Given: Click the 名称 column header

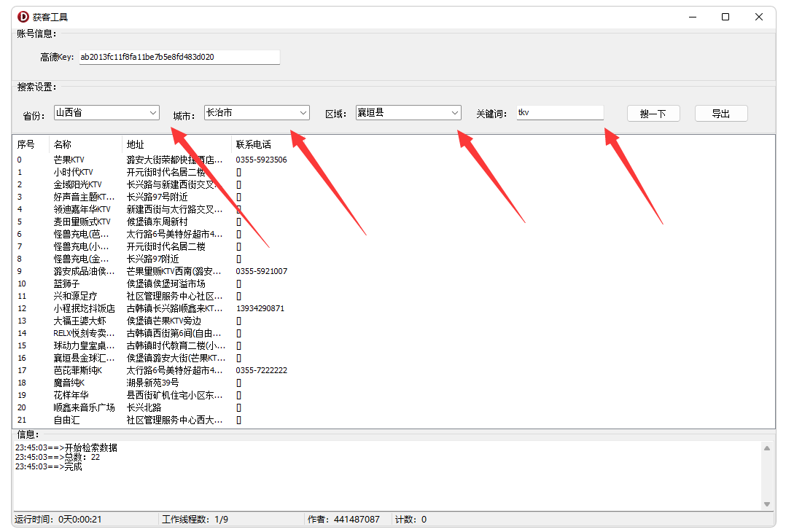Looking at the screenshot, I should pos(63,144).
